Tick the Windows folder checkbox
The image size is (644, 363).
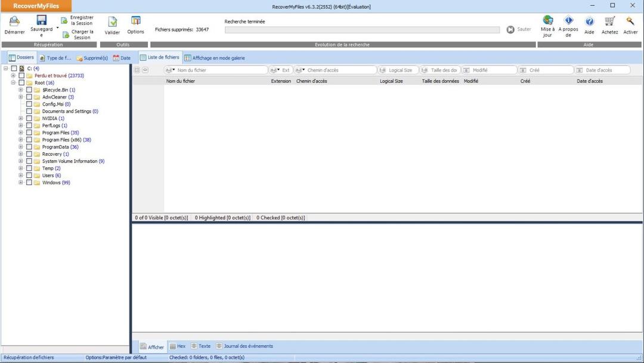point(29,183)
